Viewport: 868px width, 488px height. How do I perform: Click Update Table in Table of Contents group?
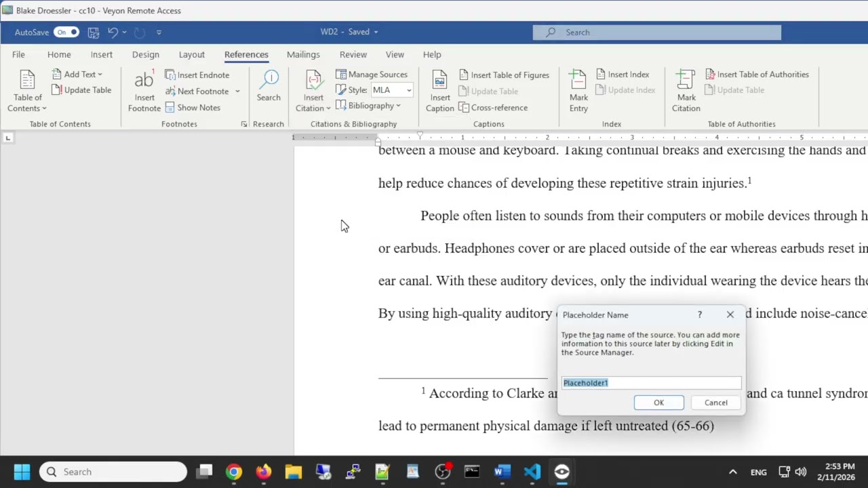point(81,90)
